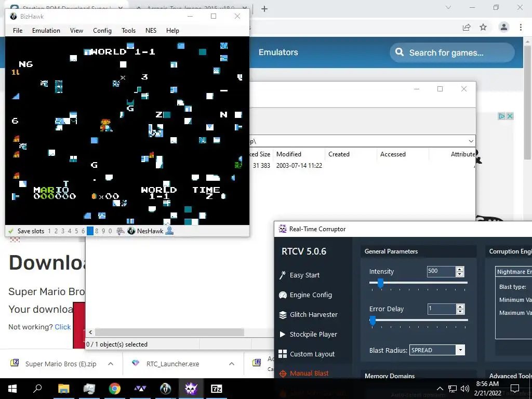The image size is (532, 399).
Task: Click the controller icon in BizHawk status bar
Action: coord(120,231)
